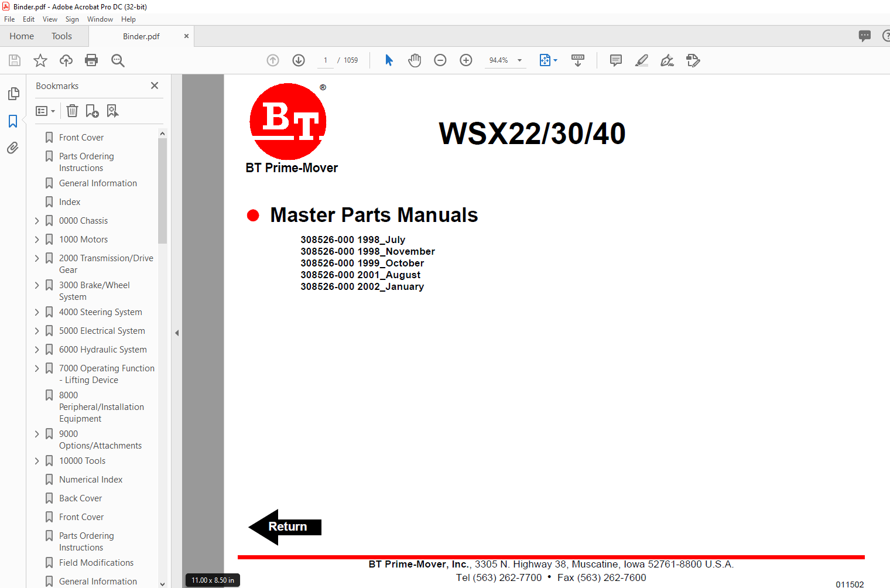
Task: Open the View menu
Action: point(50,19)
